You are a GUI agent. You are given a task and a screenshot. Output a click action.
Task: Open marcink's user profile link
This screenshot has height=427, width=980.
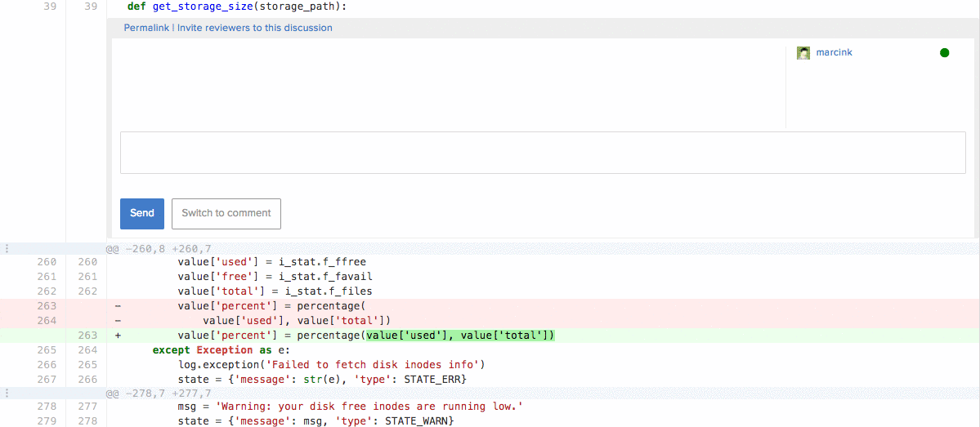coord(834,53)
